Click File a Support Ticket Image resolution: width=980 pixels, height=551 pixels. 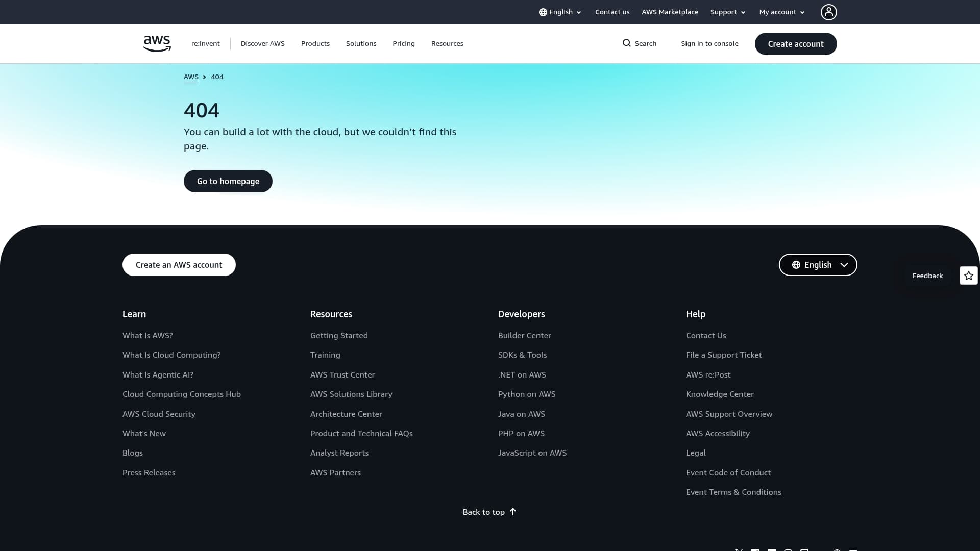pyautogui.click(x=724, y=355)
